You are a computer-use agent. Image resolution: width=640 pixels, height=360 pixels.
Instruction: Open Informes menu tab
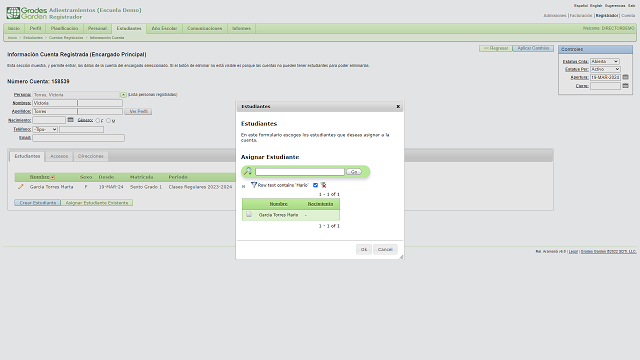(x=241, y=28)
